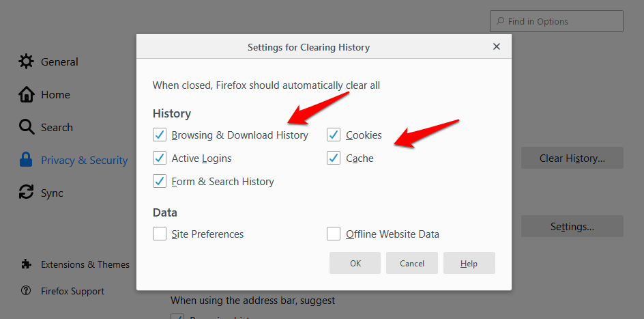644x319 pixels.
Task: Click the Extensions & Themes puzzle icon
Action: point(27,264)
